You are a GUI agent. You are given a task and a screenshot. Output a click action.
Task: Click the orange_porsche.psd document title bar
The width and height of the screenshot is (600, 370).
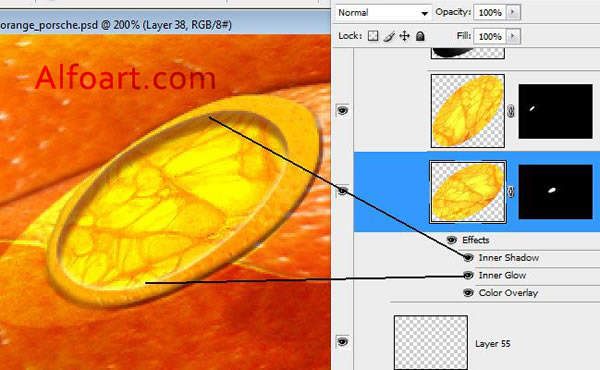165,24
